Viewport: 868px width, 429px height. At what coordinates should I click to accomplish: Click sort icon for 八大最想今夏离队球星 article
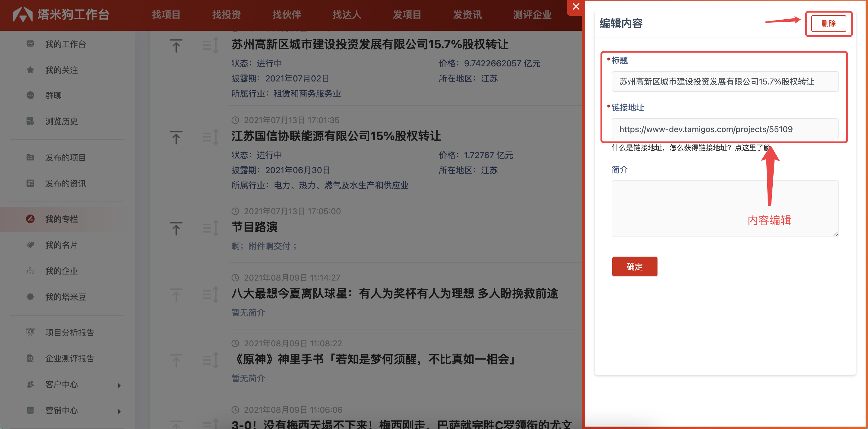211,295
